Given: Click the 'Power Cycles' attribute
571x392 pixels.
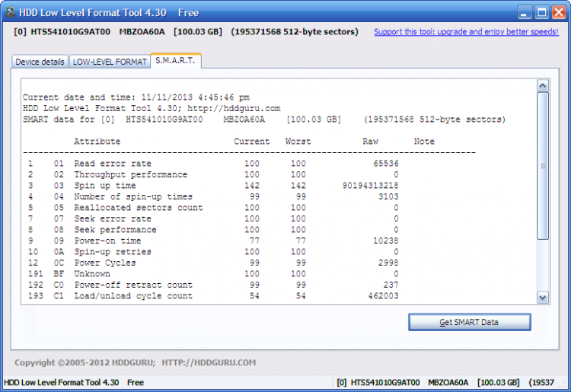Looking at the screenshot, I should point(105,263).
